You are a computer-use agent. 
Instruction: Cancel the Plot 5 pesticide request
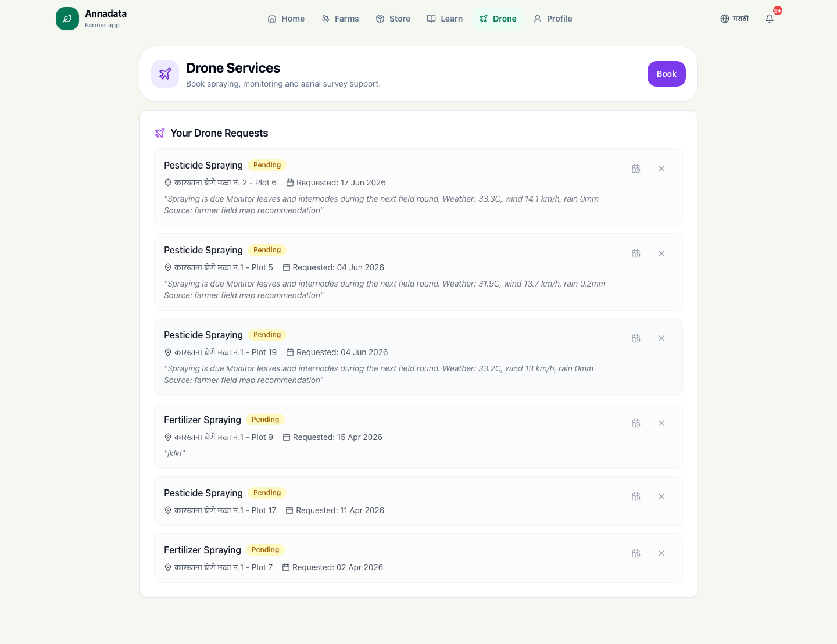click(661, 253)
